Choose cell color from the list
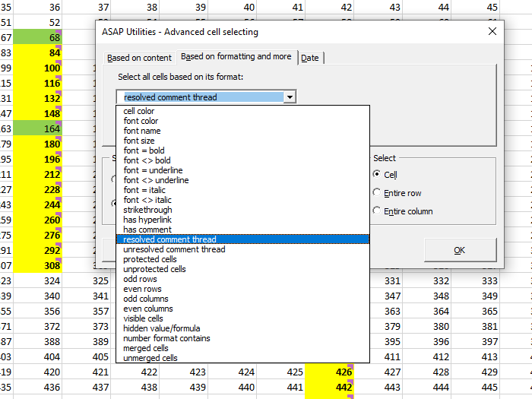Image resolution: width=532 pixels, height=399 pixels. 242,111
